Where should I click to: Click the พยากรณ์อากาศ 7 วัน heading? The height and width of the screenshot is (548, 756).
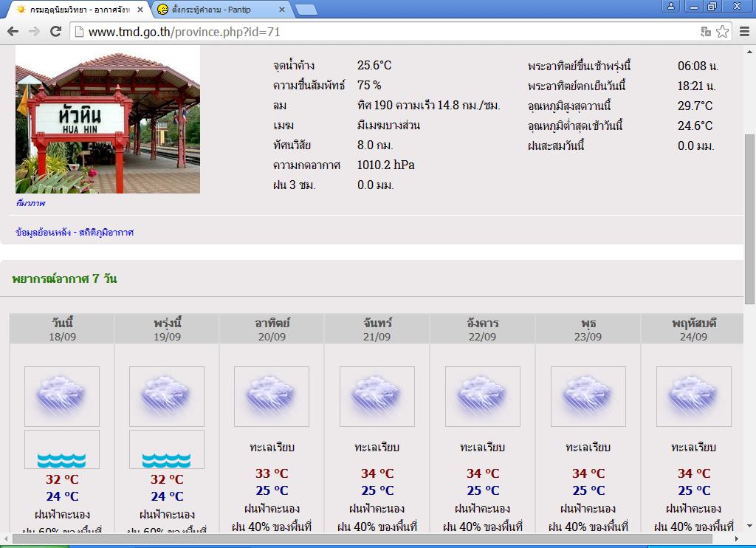(65, 279)
